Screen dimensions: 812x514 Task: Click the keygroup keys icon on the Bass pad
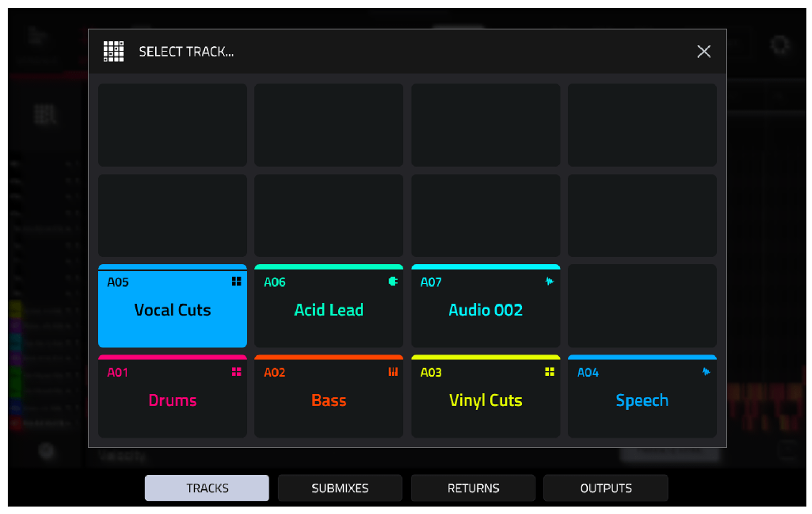(393, 372)
